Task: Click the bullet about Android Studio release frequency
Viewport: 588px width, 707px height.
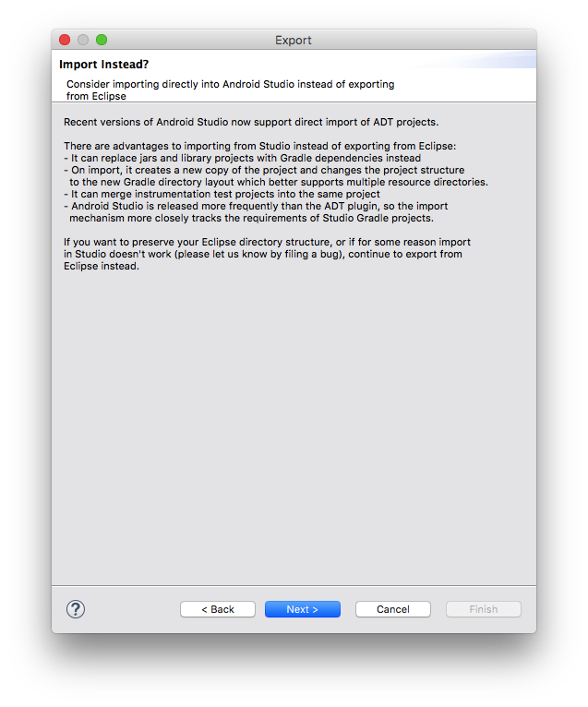Action: (256, 212)
